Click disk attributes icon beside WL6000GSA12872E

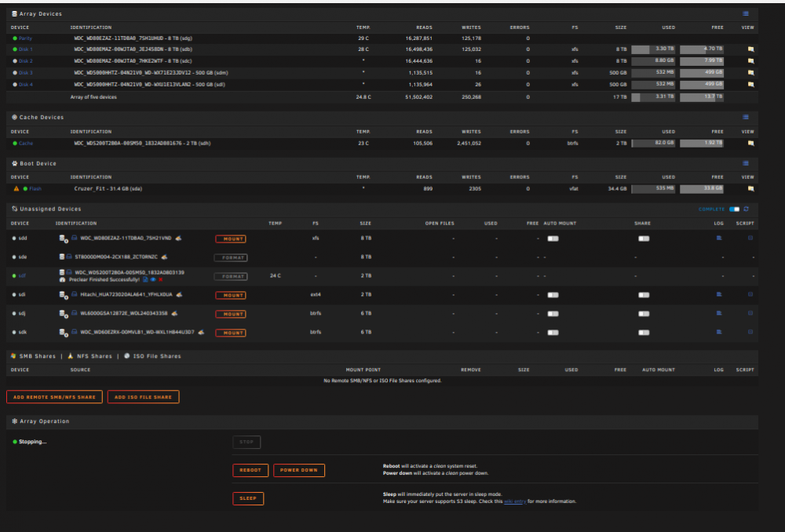74,313
